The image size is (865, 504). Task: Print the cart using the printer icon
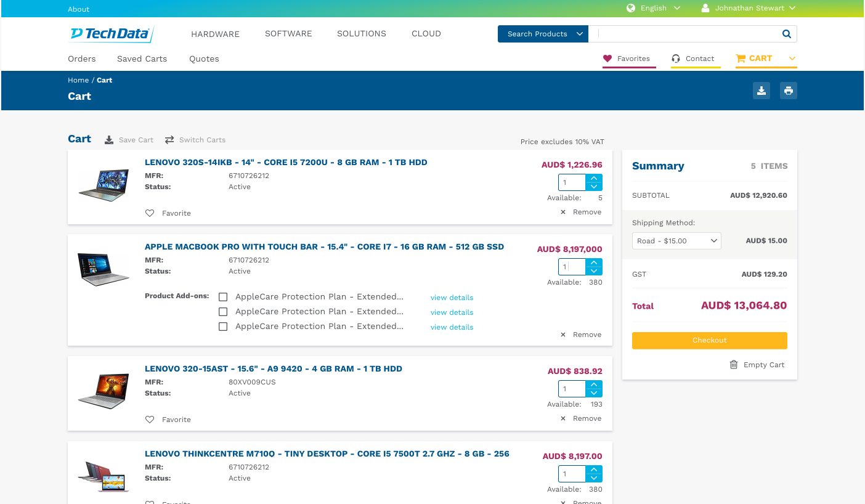pos(788,91)
